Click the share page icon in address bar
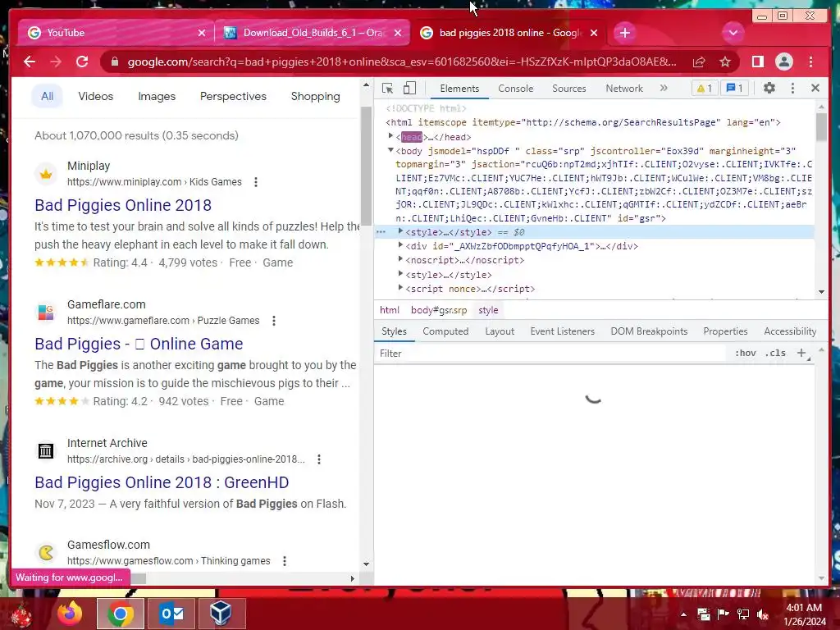 pos(699,62)
